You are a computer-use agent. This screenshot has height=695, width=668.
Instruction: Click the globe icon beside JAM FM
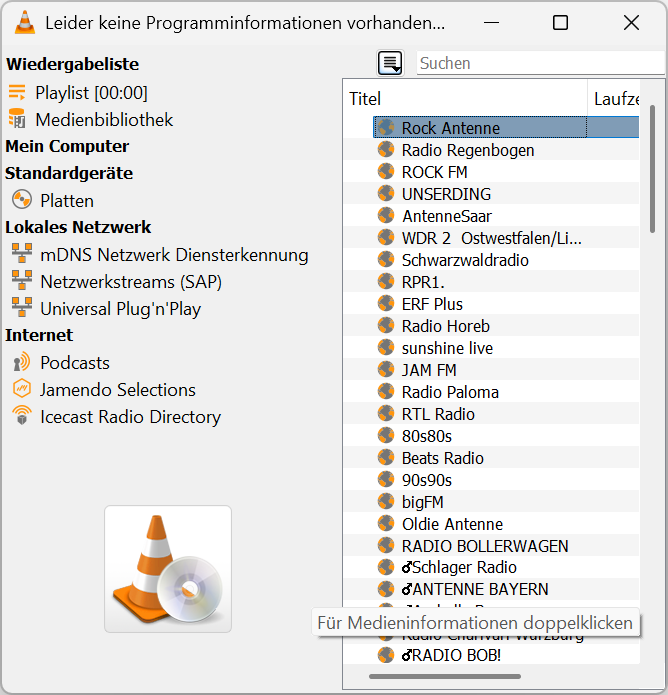(386, 369)
